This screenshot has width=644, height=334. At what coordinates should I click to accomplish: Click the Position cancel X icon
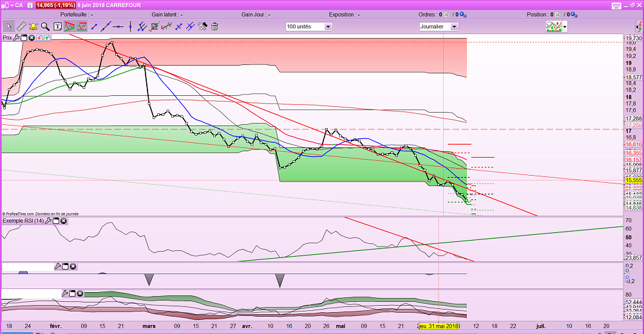(557, 15)
